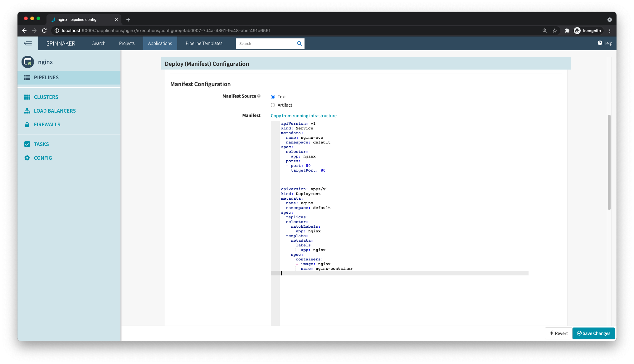634x364 pixels.
Task: Open a new browser tab
Action: point(128,20)
